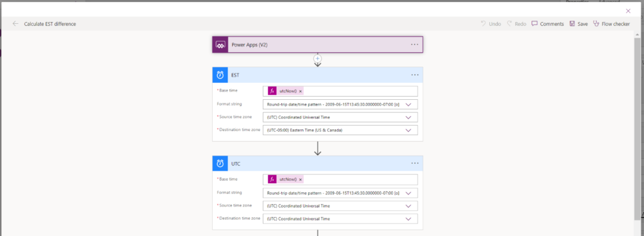Run the Flow checker
Viewport: 644px width, 236px height.
611,24
